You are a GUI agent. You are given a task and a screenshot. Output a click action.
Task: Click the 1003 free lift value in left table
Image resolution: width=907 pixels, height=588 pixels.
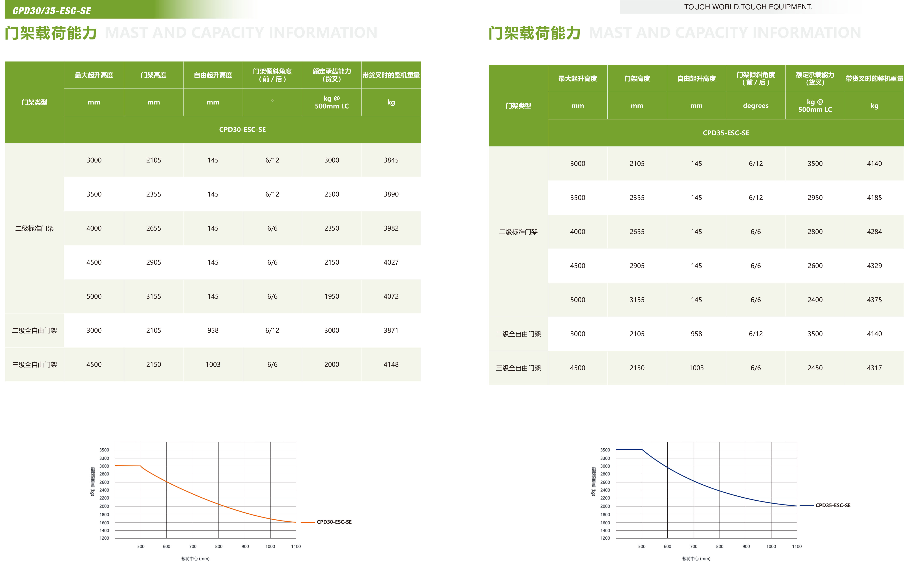click(x=213, y=364)
